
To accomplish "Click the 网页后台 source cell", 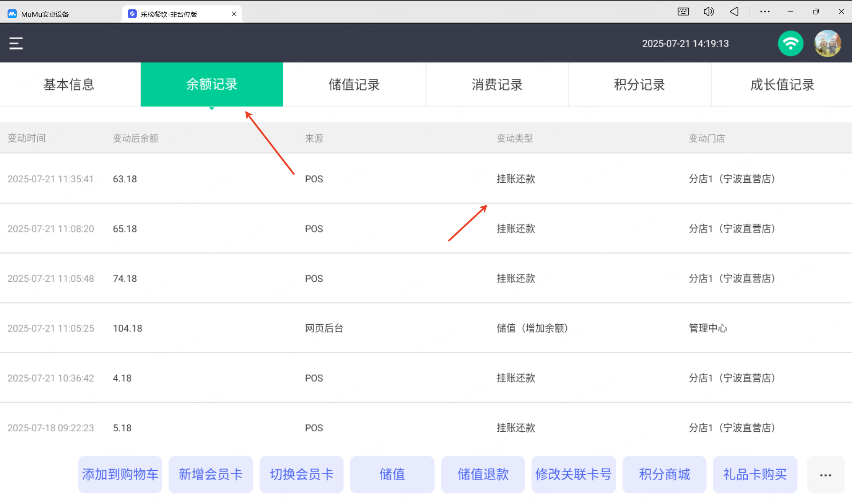I will pos(324,328).
